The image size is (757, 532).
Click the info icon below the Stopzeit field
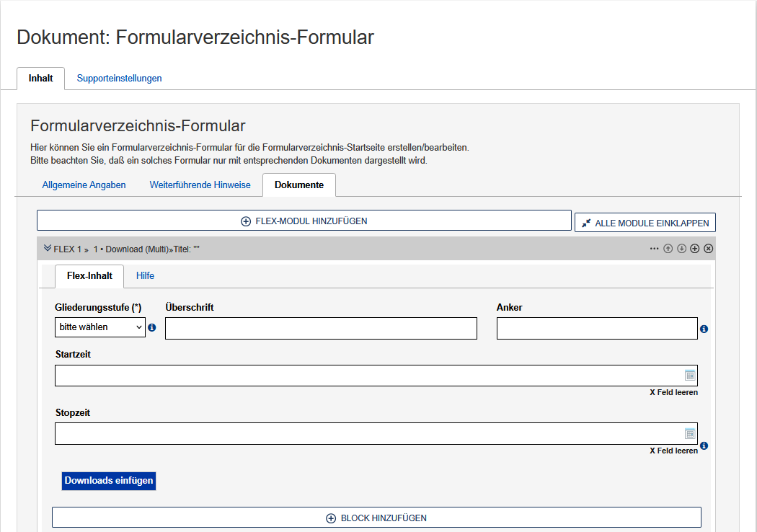tap(704, 445)
